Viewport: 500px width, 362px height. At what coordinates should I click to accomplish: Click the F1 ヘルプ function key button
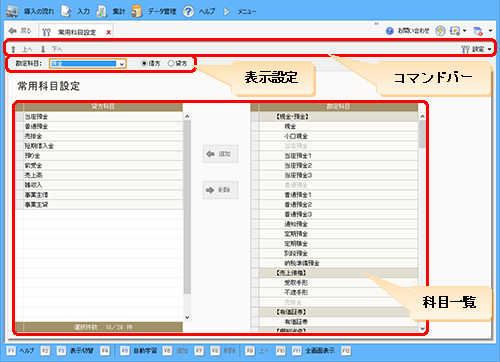pyautogui.click(x=21, y=351)
